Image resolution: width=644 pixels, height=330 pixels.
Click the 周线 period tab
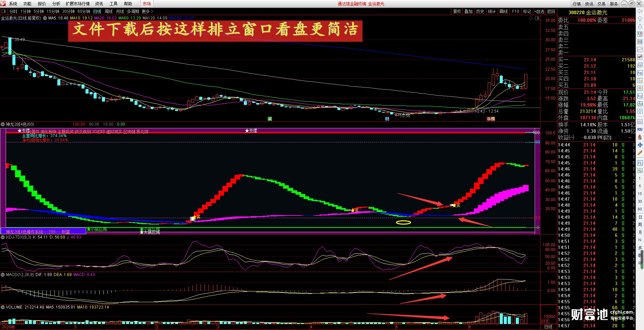coord(109,11)
